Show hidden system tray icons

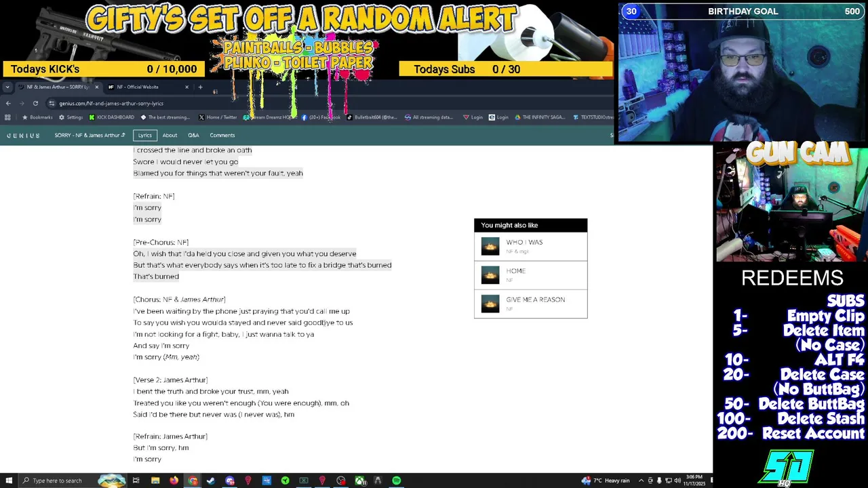pos(641,481)
